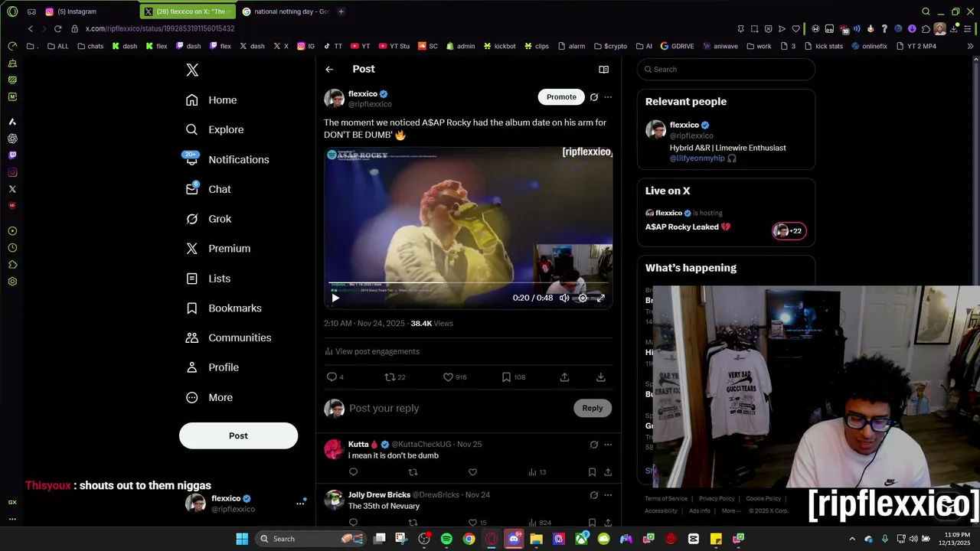Mute the video volume icon
Viewport: 980px width, 551px height.
(x=564, y=298)
